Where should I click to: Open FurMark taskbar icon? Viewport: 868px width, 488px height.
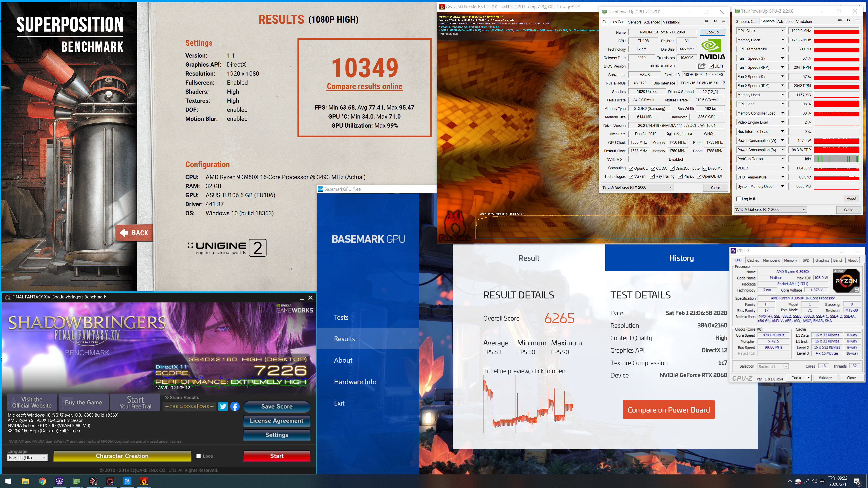coord(144,481)
